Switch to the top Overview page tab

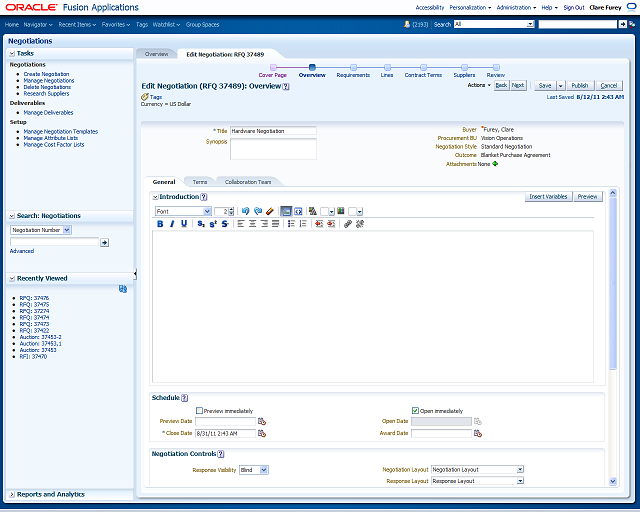[x=156, y=54]
